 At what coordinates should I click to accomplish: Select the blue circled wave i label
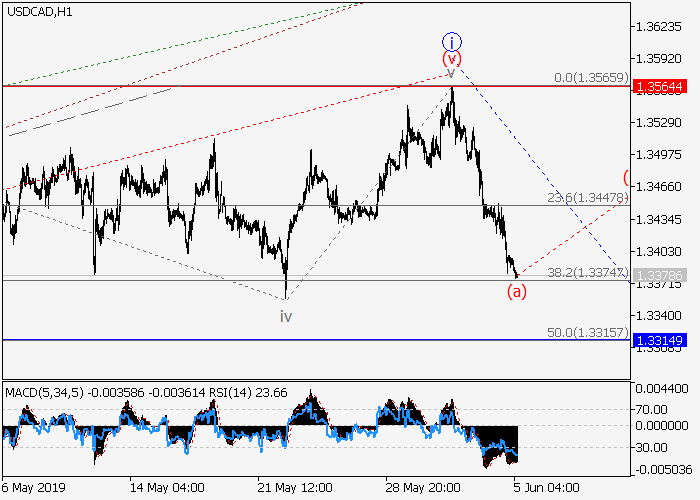pyautogui.click(x=452, y=41)
